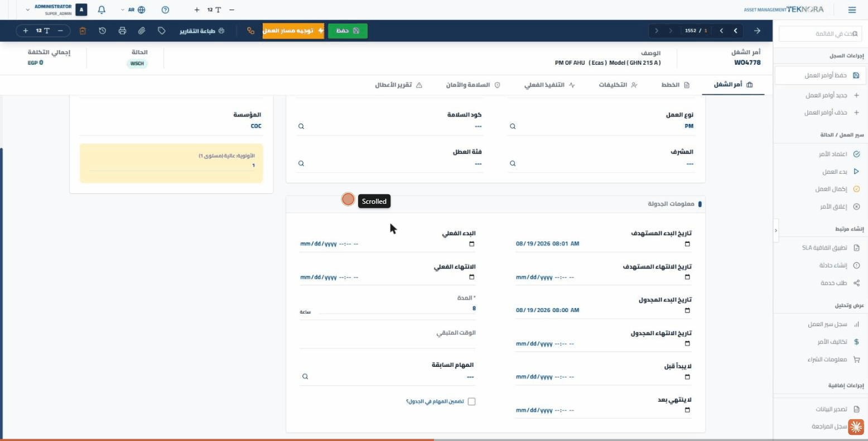This screenshot has height=441, width=868.
Task: Decrease font size in dark toolbar
Action: (x=61, y=31)
